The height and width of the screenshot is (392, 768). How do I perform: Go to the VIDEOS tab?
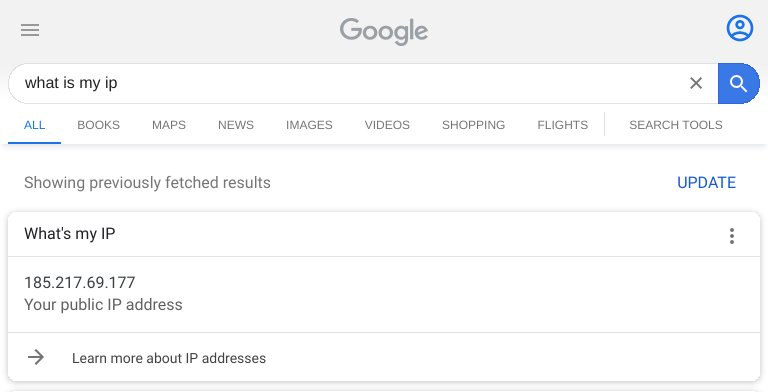tap(387, 125)
